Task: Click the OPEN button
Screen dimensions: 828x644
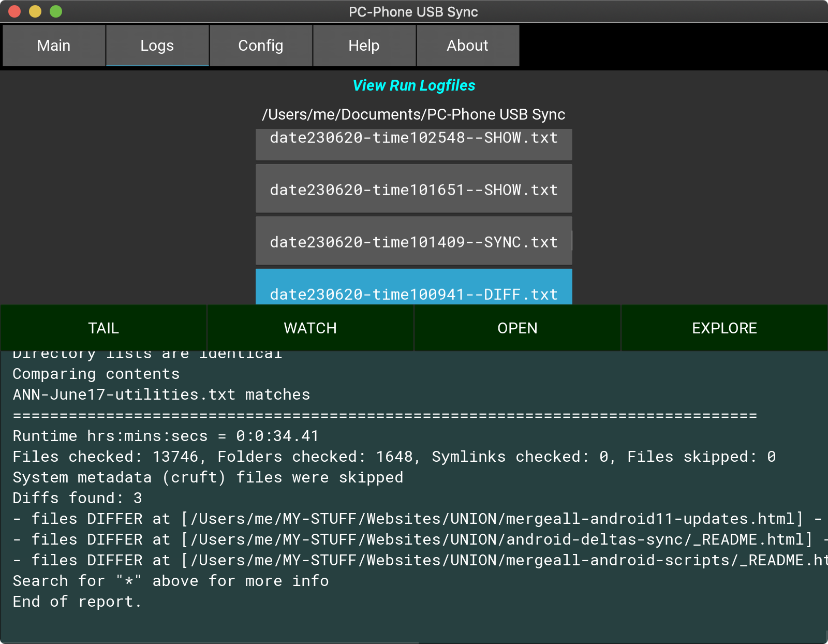Action: (517, 328)
